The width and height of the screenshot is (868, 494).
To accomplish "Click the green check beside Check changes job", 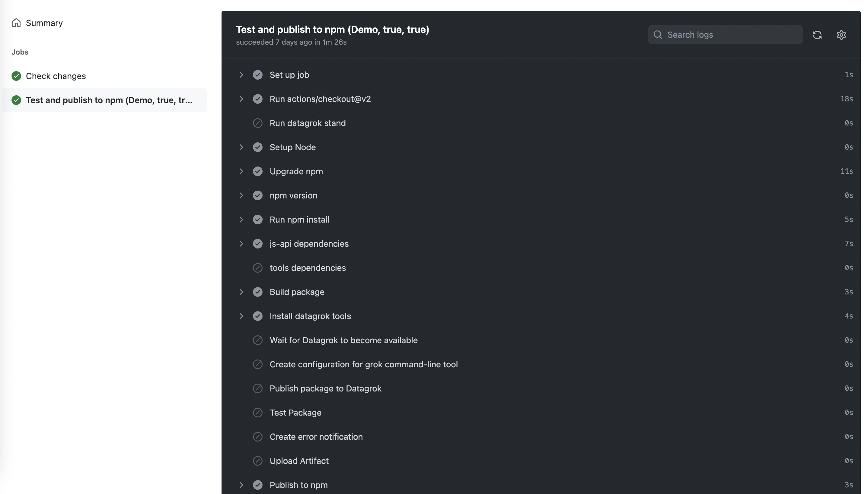I will (x=16, y=76).
